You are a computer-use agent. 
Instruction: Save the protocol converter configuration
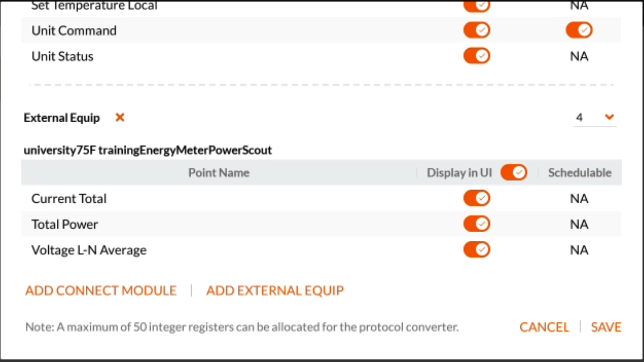[606, 327]
